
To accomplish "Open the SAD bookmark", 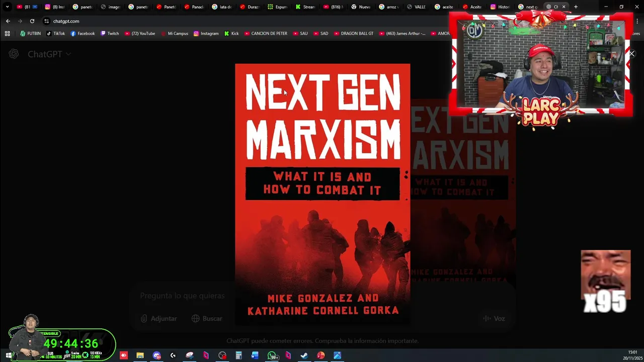I will (x=320, y=33).
